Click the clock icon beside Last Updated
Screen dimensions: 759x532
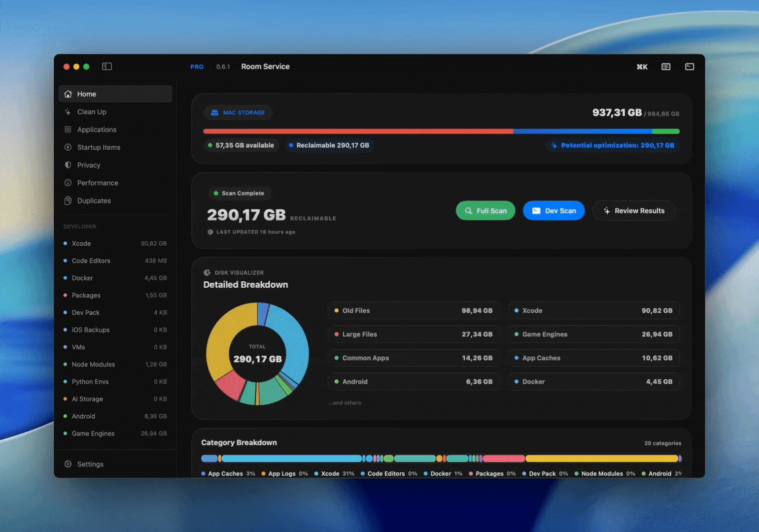(x=210, y=232)
